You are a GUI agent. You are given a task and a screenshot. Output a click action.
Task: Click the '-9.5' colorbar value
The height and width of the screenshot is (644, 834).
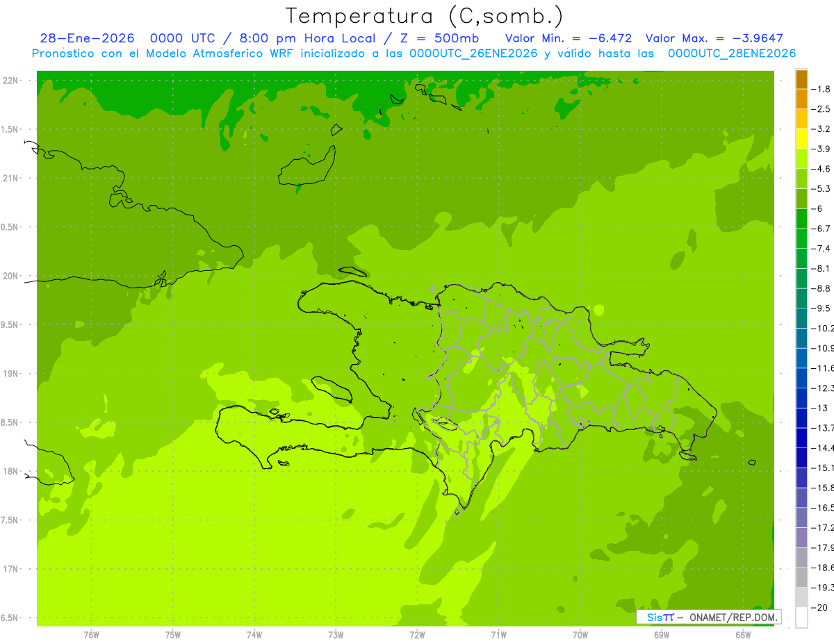pyautogui.click(x=821, y=308)
